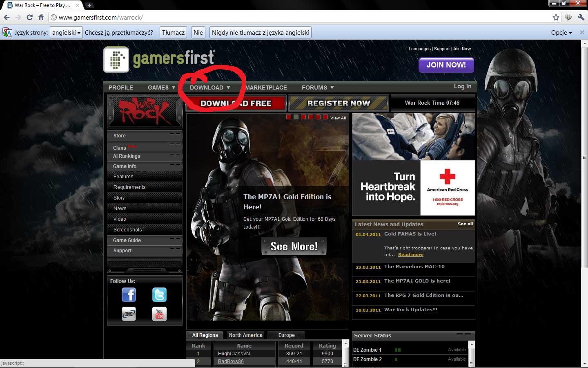Switch to the North America tab
Image resolution: width=588 pixels, height=368 pixels.
[x=245, y=335]
